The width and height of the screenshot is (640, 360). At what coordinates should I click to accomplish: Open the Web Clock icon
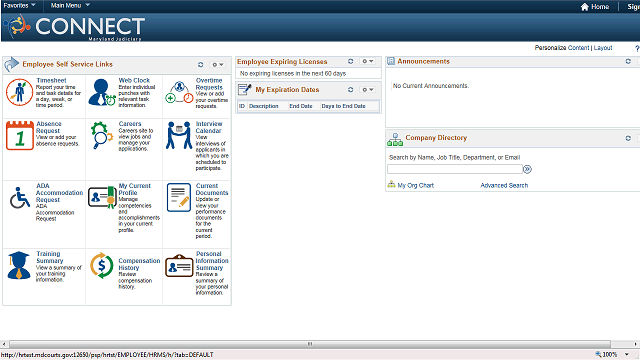point(102,92)
